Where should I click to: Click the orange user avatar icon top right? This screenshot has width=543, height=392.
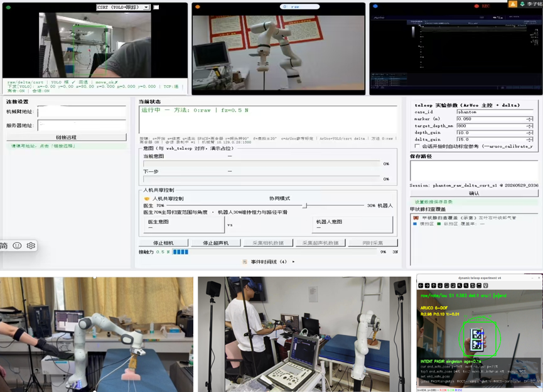(x=512, y=4)
